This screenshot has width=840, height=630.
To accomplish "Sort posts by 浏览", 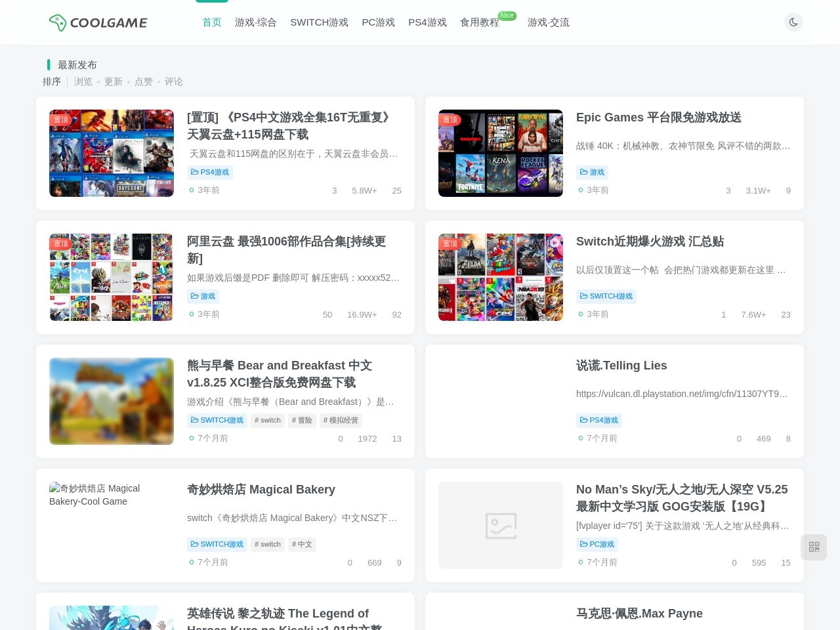I will coord(83,81).
